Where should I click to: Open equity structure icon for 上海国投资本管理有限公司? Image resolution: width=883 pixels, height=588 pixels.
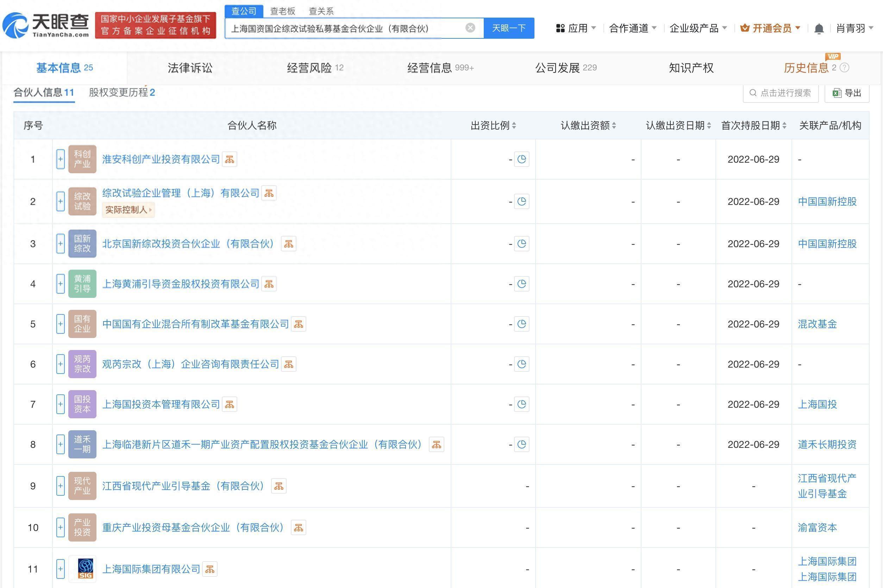coord(230,404)
